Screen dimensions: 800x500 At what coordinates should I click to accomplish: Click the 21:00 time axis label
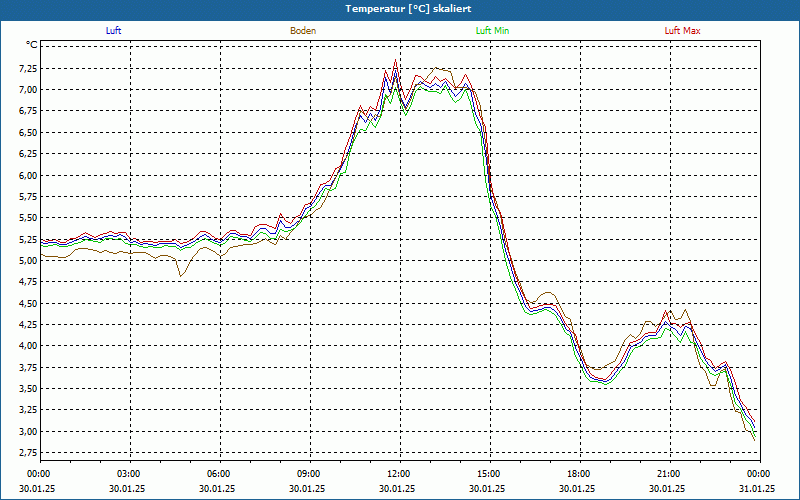(x=669, y=474)
